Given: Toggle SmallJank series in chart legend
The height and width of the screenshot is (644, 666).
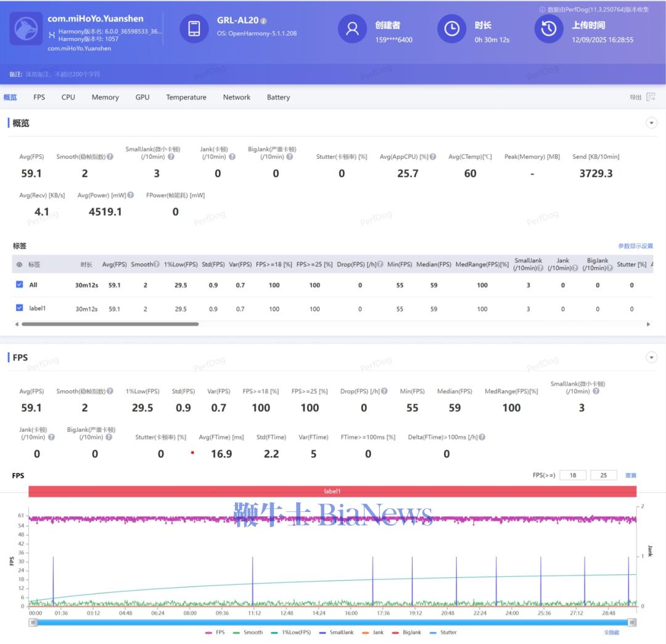Looking at the screenshot, I should (x=337, y=632).
